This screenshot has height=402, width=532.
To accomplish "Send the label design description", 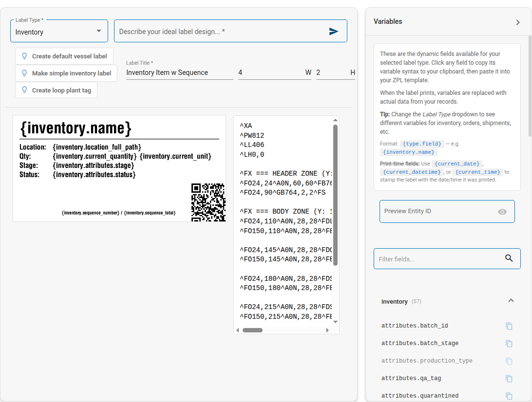I will [334, 32].
